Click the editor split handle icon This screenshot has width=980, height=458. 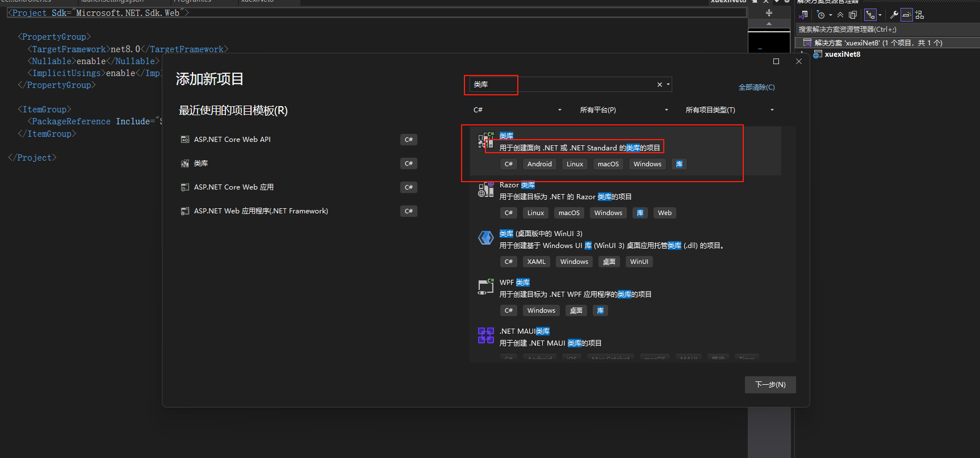pos(769,12)
